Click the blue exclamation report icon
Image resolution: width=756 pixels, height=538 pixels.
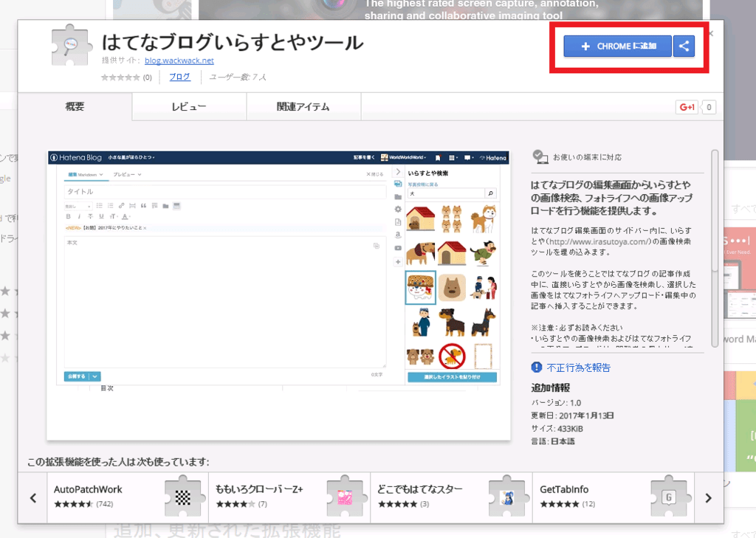[537, 368]
